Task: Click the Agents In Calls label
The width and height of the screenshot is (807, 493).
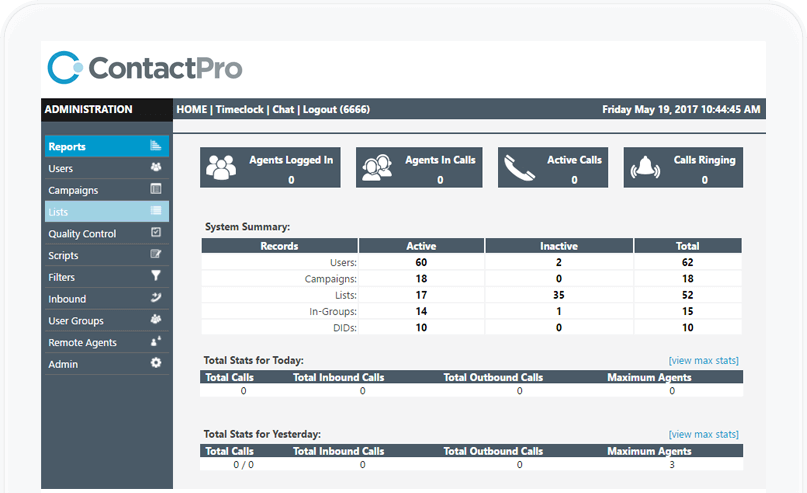Action: point(440,160)
